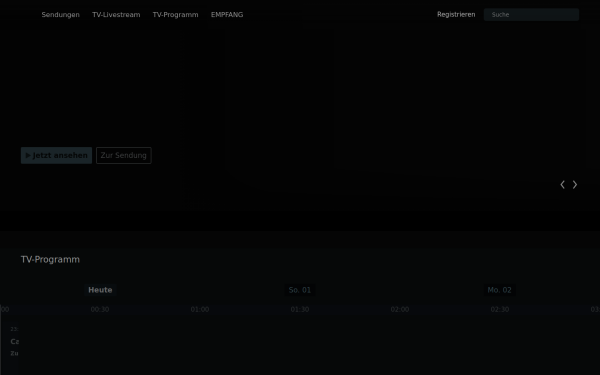
Task: Select the Heute day tab
Action: pos(100,290)
